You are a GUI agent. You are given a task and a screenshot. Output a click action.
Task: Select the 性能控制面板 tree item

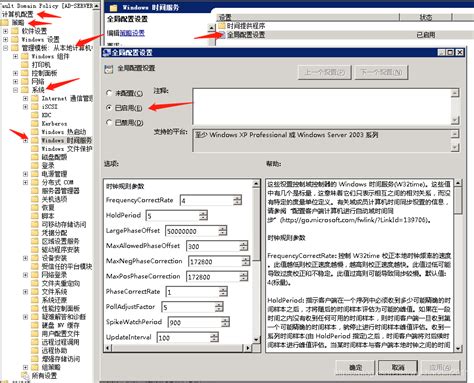click(x=61, y=308)
